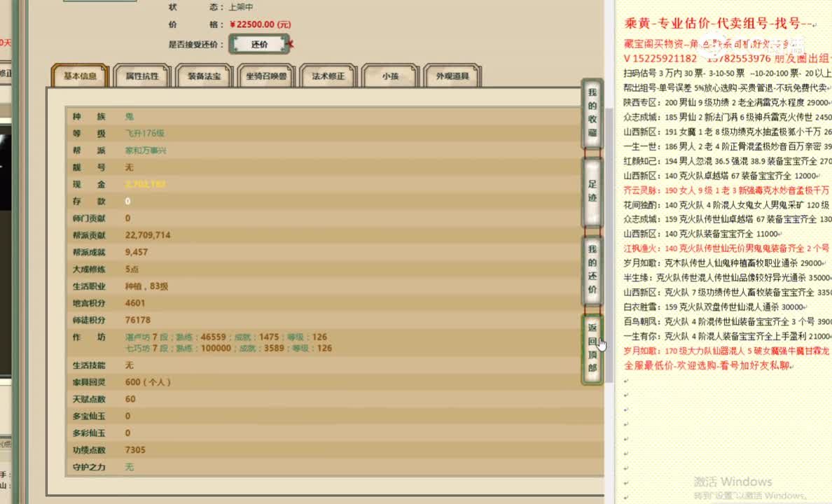Click the red phone number line V 15225921182
The height and width of the screenshot is (504, 832).
pos(728,58)
